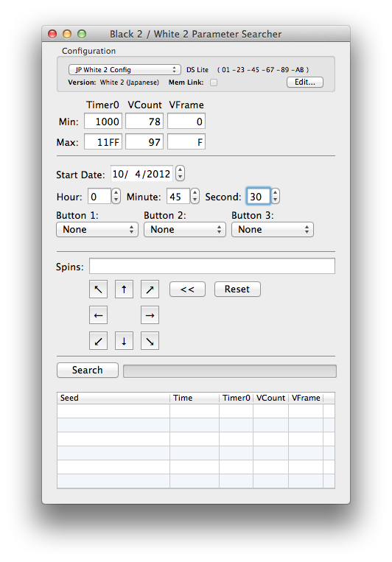
Task: Add the down-left diagonal spin arrow
Action: [98, 341]
